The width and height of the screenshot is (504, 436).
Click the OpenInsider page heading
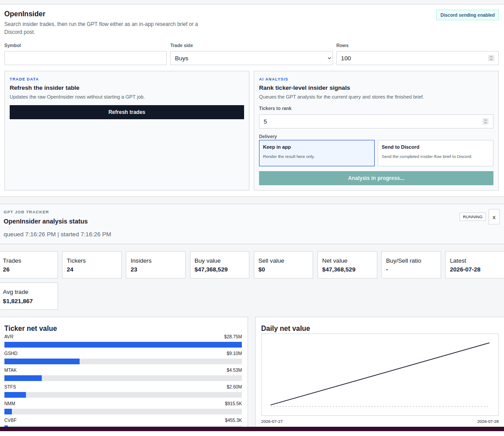coord(25,14)
